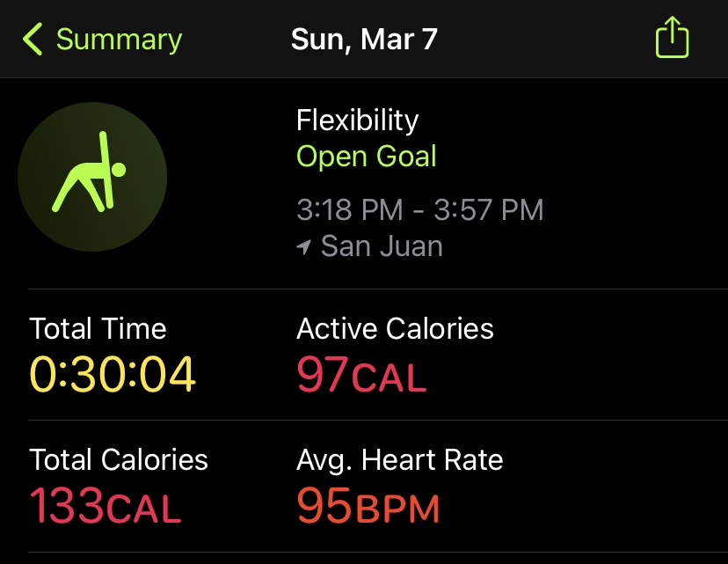Tap the Total Time label
Image resolution: width=728 pixels, height=564 pixels.
coord(98,329)
